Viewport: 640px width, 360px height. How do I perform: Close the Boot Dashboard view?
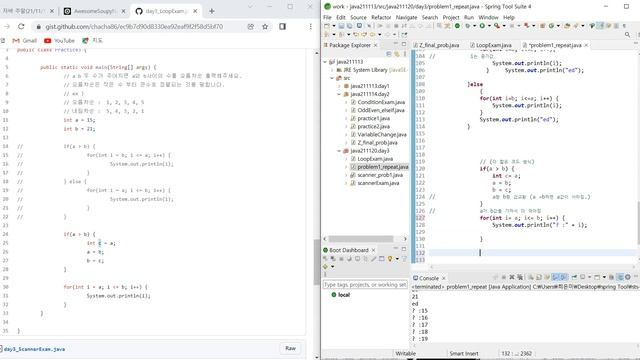tap(373, 250)
